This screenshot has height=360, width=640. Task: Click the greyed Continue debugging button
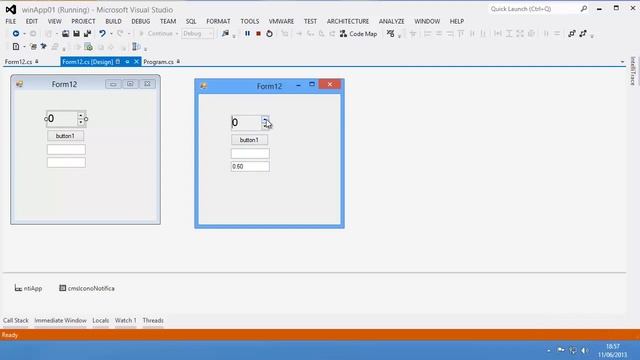(156, 34)
